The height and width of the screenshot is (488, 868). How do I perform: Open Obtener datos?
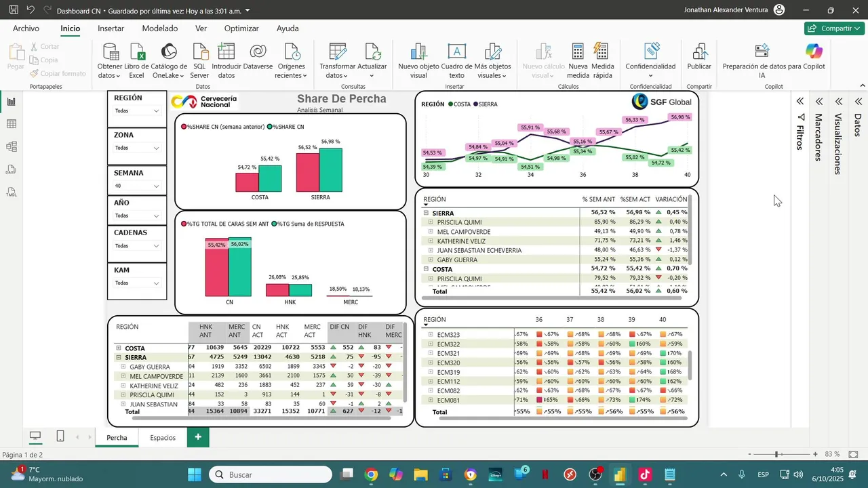(110, 61)
